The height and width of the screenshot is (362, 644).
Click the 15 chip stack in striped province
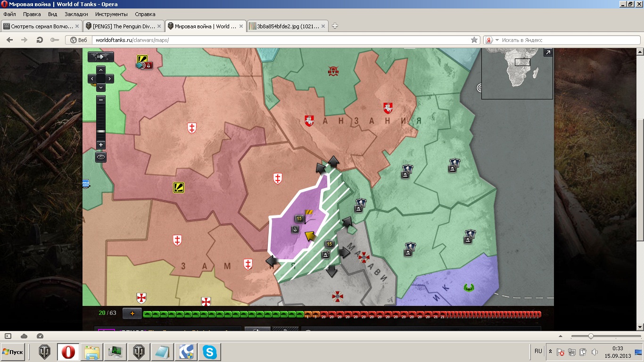[x=329, y=244]
